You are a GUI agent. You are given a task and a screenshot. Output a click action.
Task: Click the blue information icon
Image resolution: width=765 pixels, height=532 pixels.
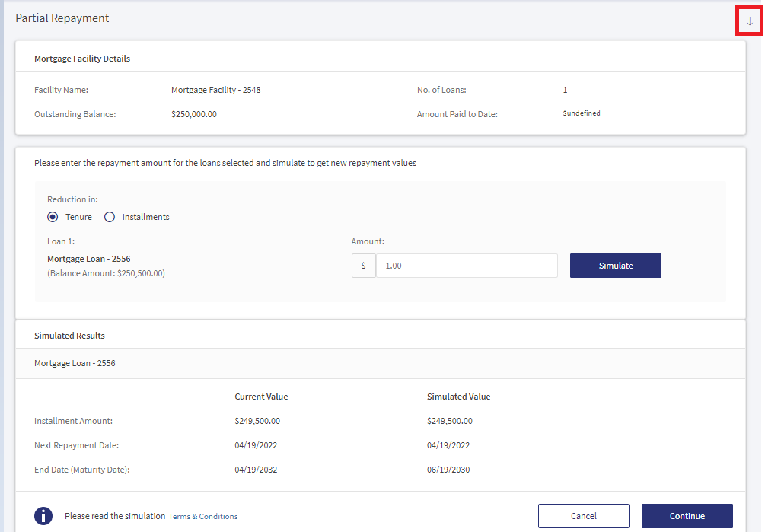pyautogui.click(x=43, y=516)
